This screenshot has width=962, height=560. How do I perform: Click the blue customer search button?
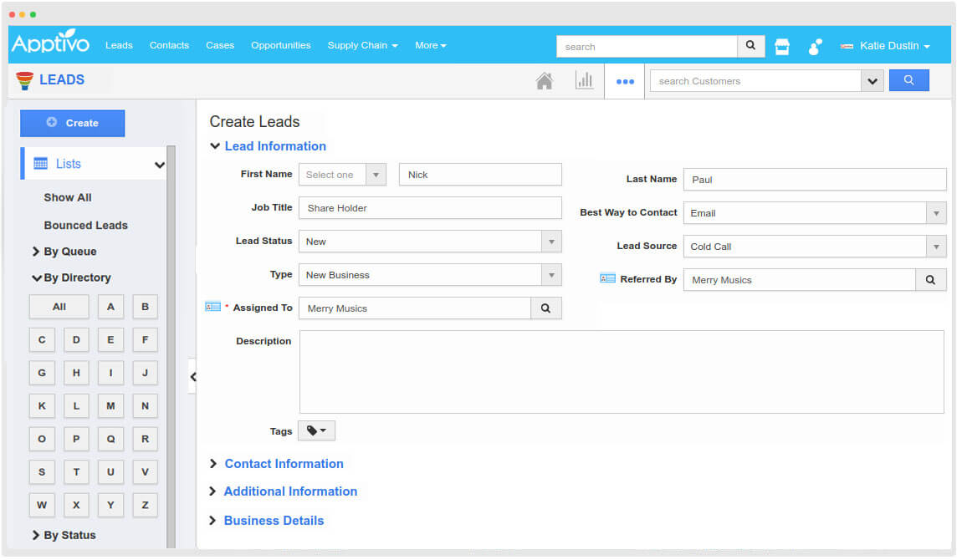[908, 81]
